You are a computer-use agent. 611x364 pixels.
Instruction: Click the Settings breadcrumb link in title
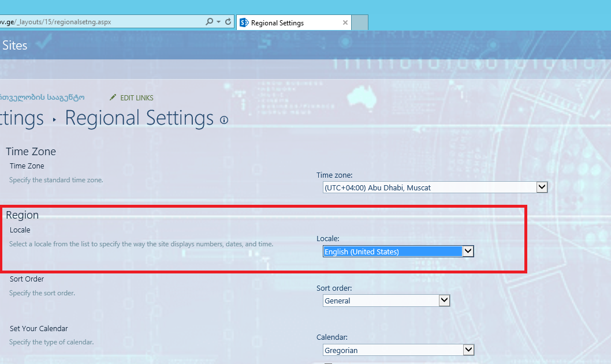pos(22,118)
